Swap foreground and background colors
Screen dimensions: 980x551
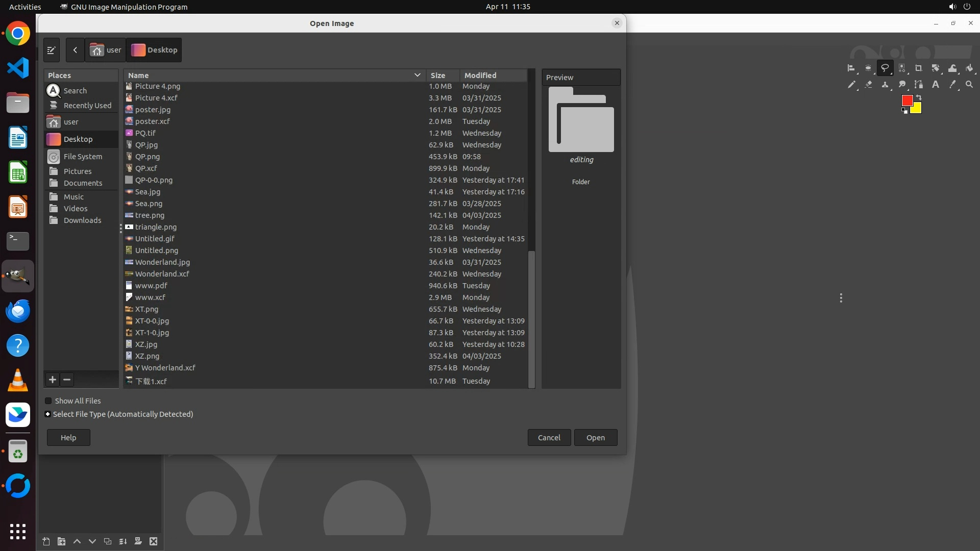919,97
